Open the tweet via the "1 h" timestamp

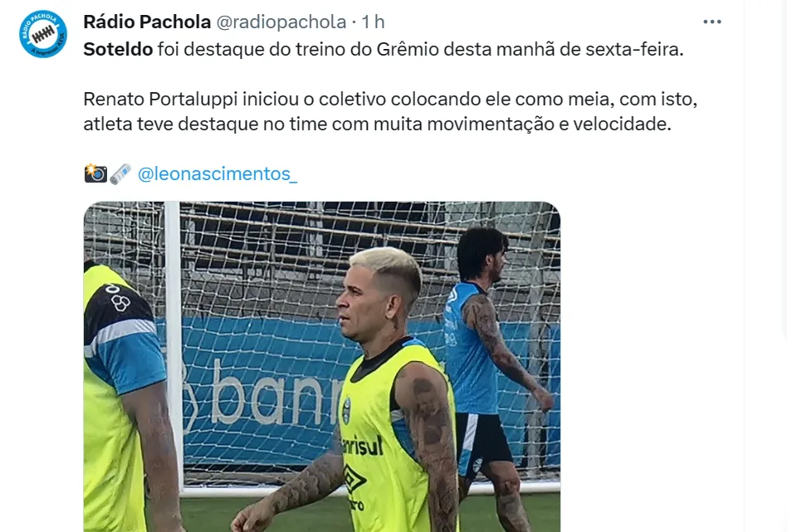[x=373, y=22]
